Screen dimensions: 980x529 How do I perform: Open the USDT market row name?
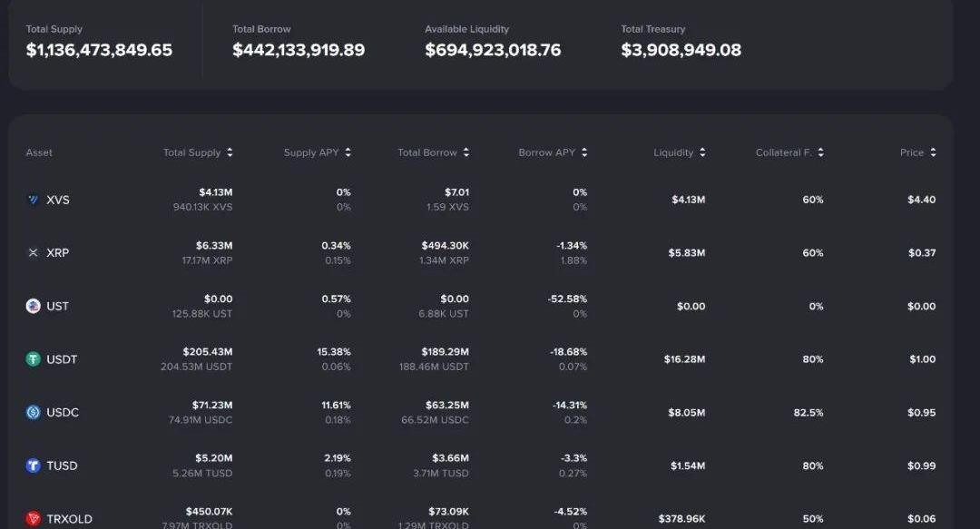[x=62, y=359]
